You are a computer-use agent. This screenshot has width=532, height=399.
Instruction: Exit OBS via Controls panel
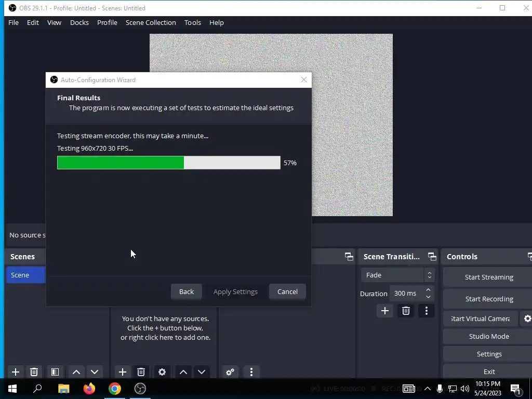click(488, 371)
